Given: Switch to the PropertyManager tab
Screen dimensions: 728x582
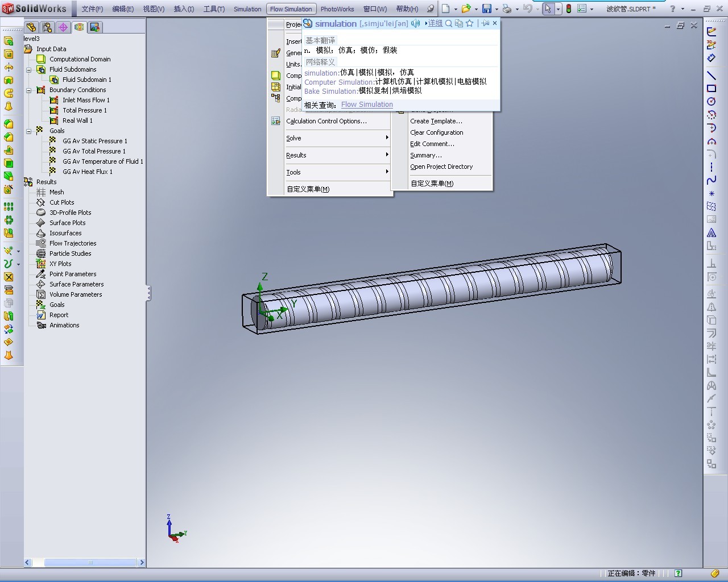Looking at the screenshot, I should (x=47, y=27).
